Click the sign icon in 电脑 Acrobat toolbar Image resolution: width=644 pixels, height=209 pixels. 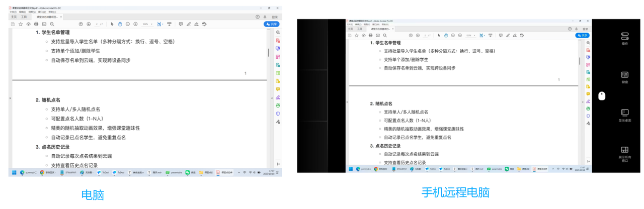(x=196, y=24)
